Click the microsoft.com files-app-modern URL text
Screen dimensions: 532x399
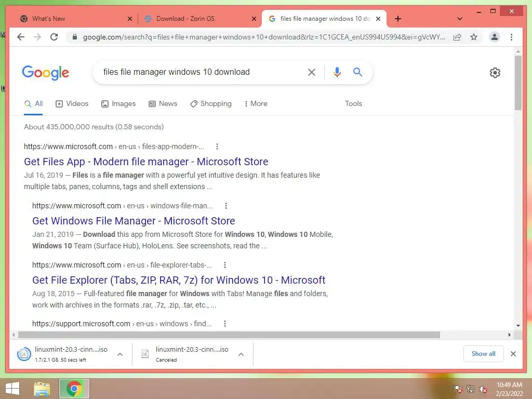pos(114,147)
